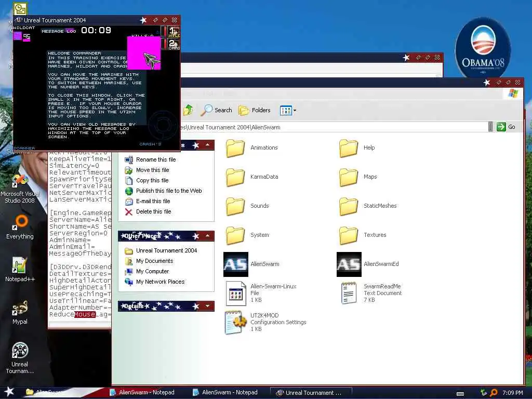
Task: Open the address bar dropdown arrow
Action: pos(490,127)
